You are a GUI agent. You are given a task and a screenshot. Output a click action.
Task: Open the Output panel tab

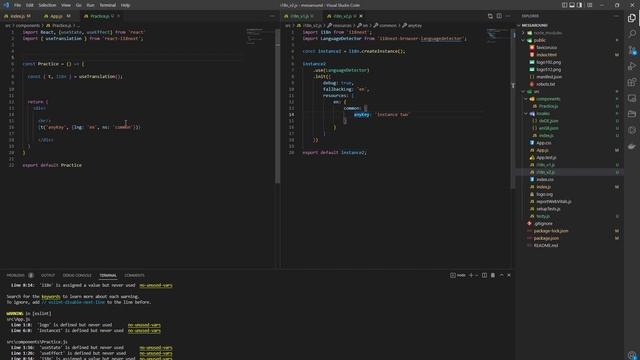[x=48, y=276]
